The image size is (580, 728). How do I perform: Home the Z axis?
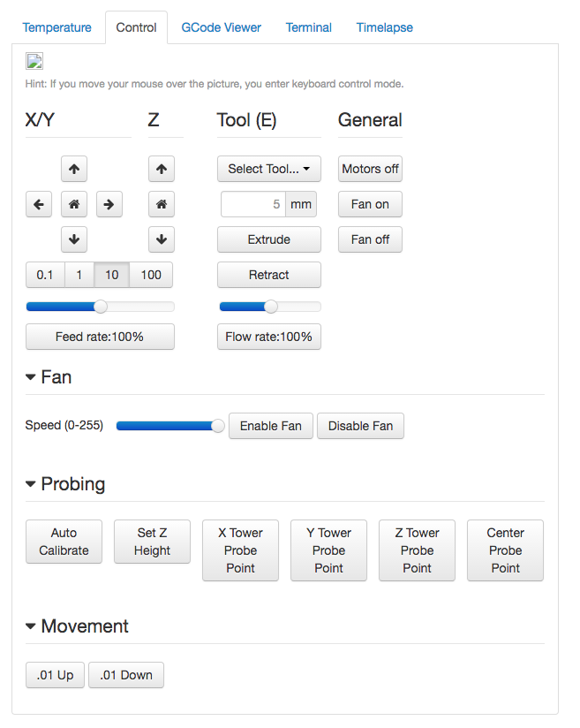pos(161,204)
